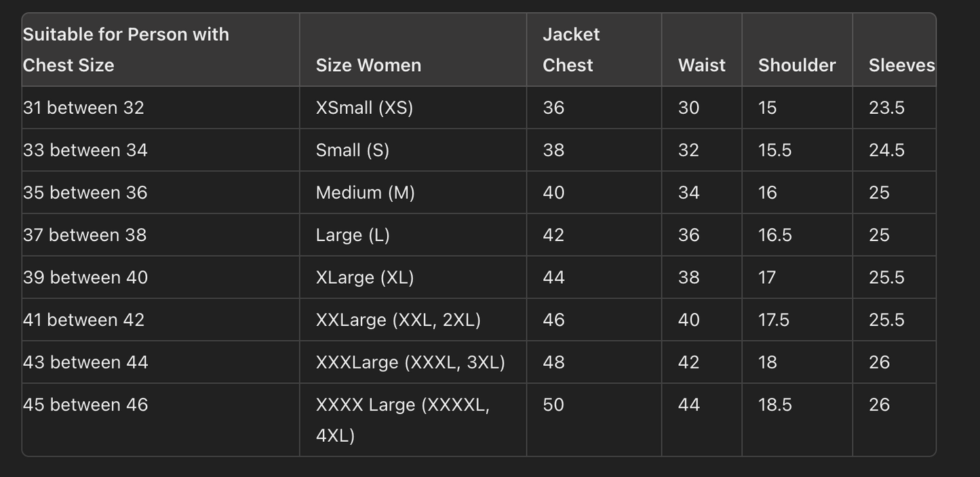Select the "Waist" column header
The width and height of the screenshot is (980, 477).
pyautogui.click(x=701, y=65)
